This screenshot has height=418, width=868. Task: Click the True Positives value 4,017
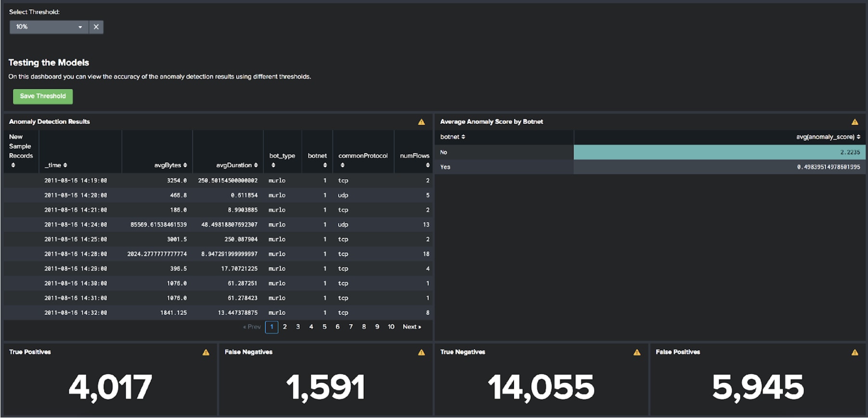(x=110, y=388)
